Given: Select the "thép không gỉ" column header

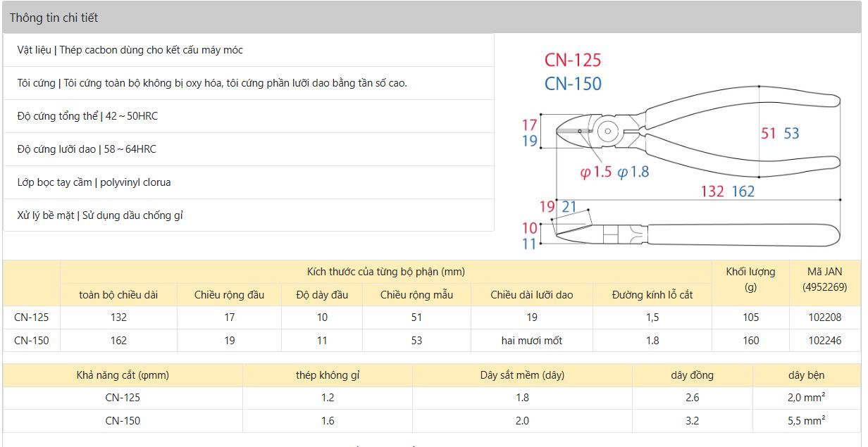Looking at the screenshot, I should click(328, 375).
